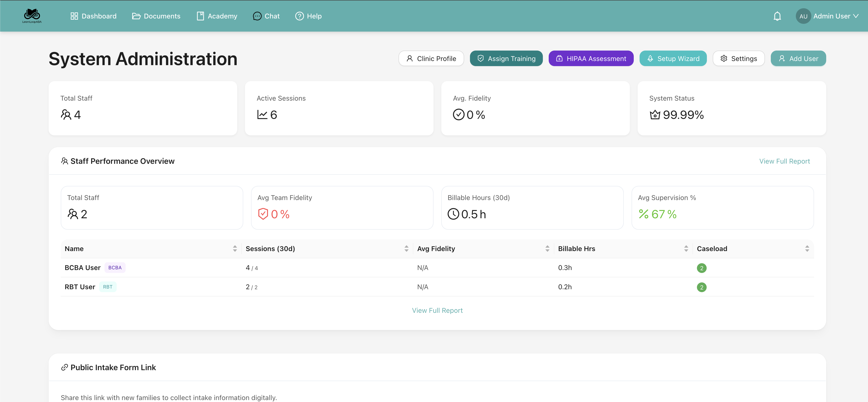Click the Help question mark icon
The height and width of the screenshot is (402, 868).
299,16
